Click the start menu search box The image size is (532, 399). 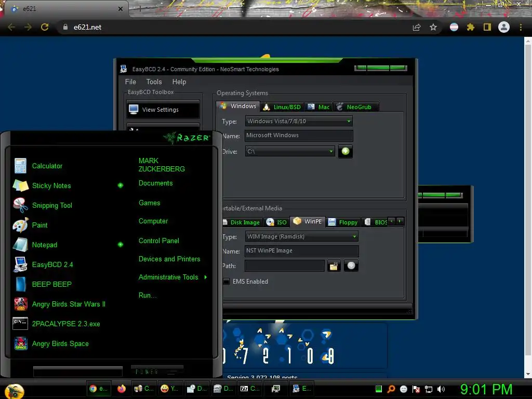point(78,371)
